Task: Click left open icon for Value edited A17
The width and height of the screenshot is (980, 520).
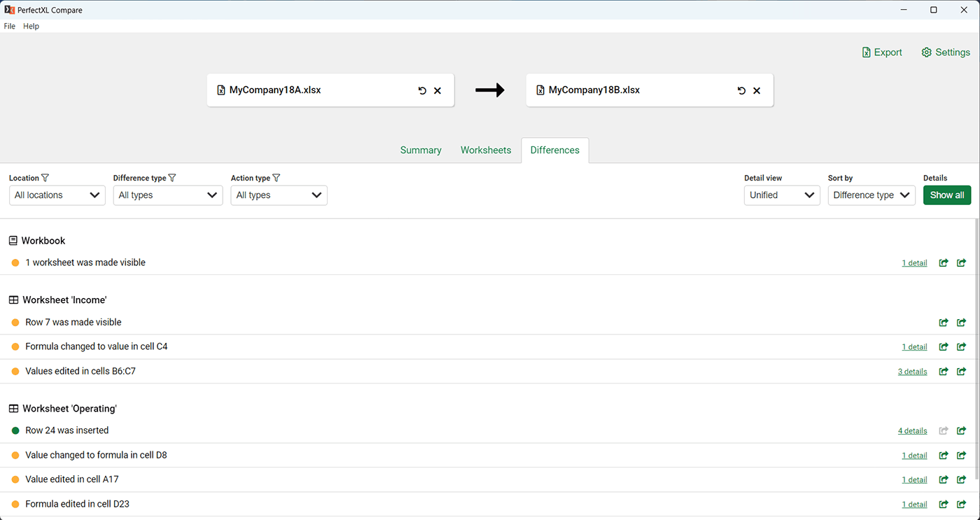Action: click(x=944, y=480)
